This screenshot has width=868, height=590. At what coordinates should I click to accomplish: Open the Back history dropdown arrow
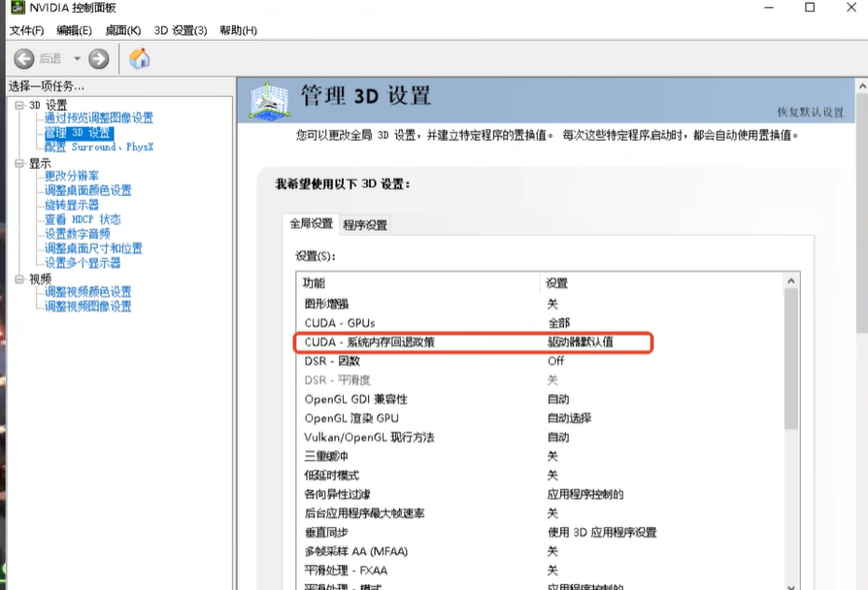click(x=77, y=59)
